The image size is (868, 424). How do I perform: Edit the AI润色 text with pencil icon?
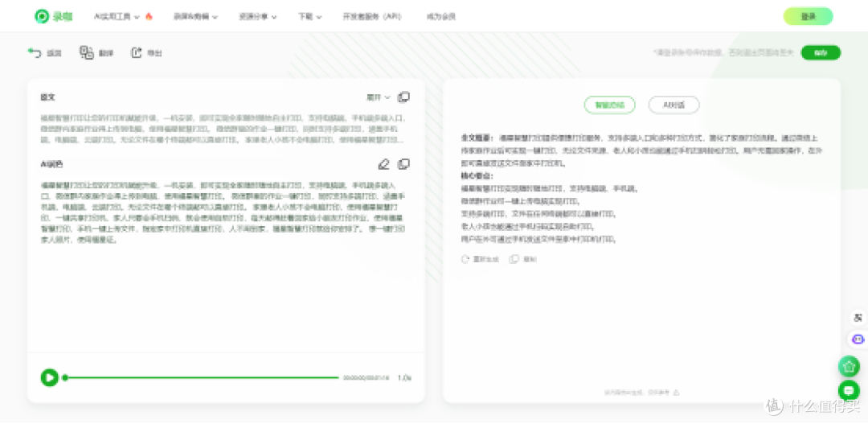[x=383, y=164]
